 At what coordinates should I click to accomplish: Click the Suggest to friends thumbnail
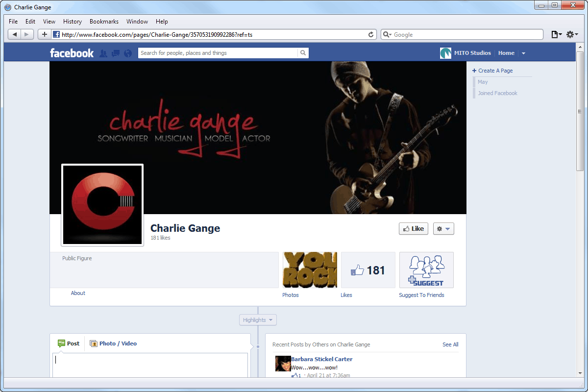coord(426,270)
